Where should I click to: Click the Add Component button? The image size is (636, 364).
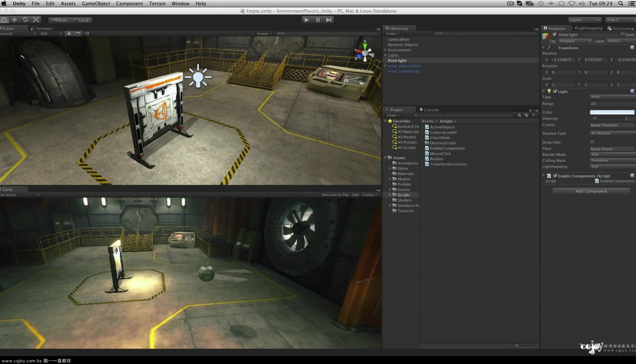591,191
